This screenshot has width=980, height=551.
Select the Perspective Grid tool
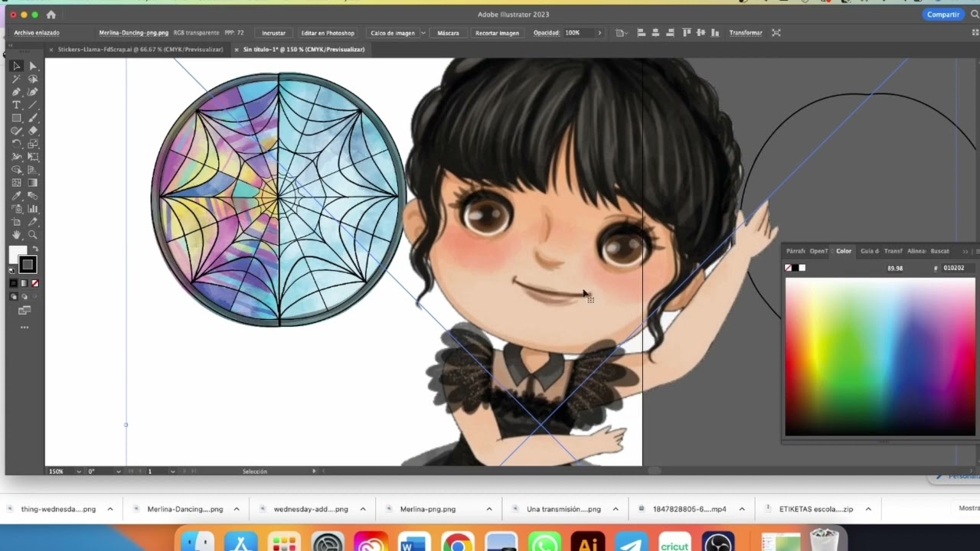33,170
